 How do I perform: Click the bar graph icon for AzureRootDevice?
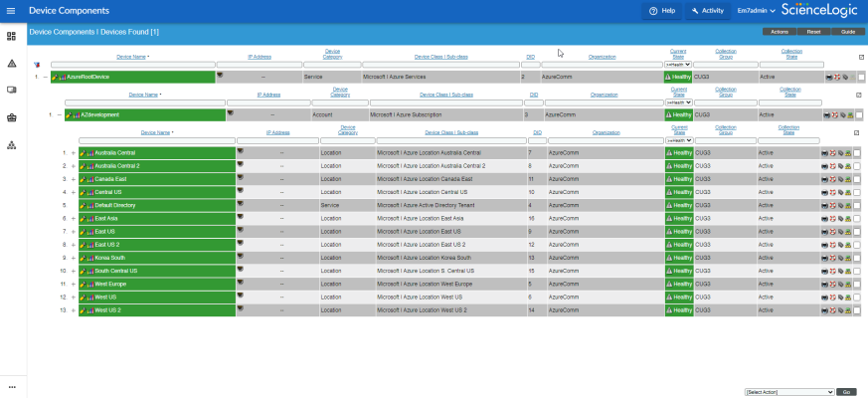(62, 77)
